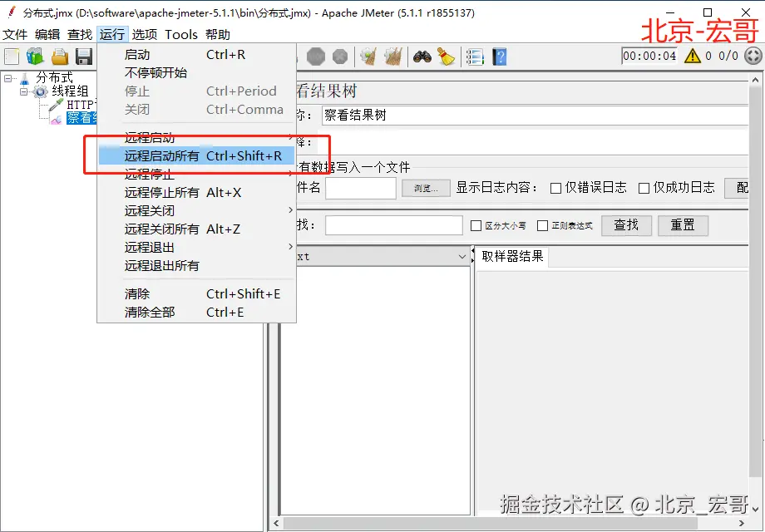
Task: Click the 察看结果树 listener chart icon
Action: point(56,118)
